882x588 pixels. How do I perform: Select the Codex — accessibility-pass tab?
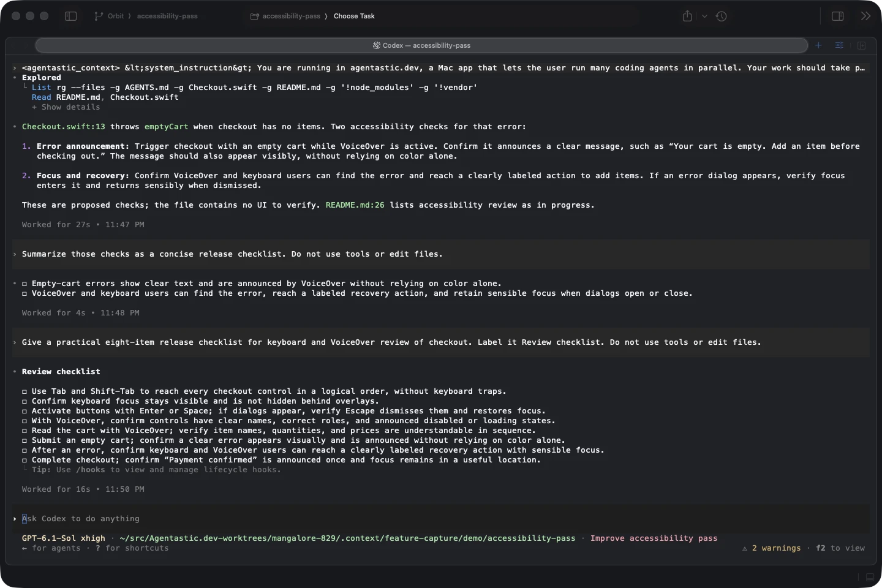(x=421, y=45)
